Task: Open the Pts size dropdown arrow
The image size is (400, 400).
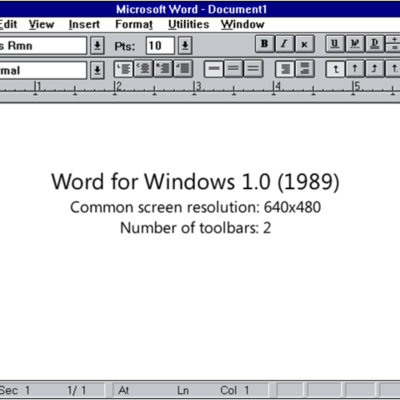Action: coord(185,45)
